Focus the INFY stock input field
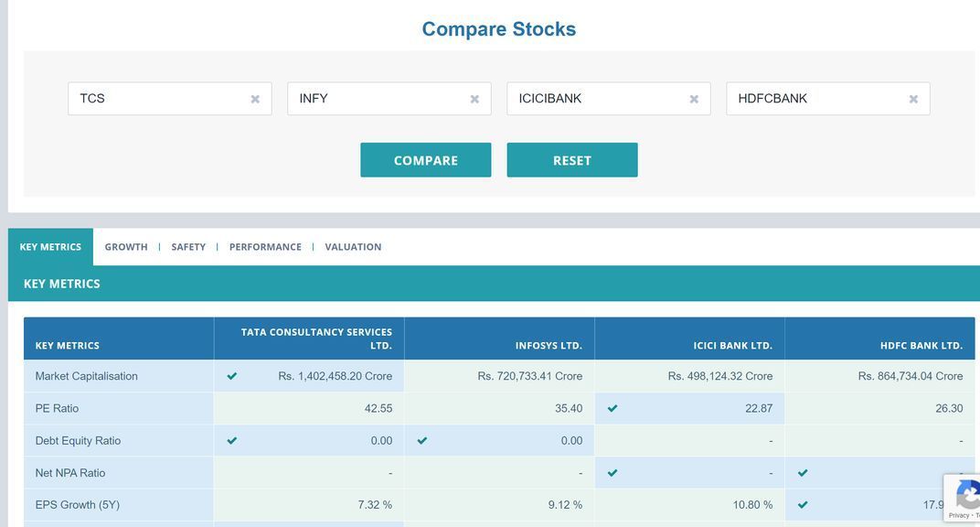 point(375,99)
